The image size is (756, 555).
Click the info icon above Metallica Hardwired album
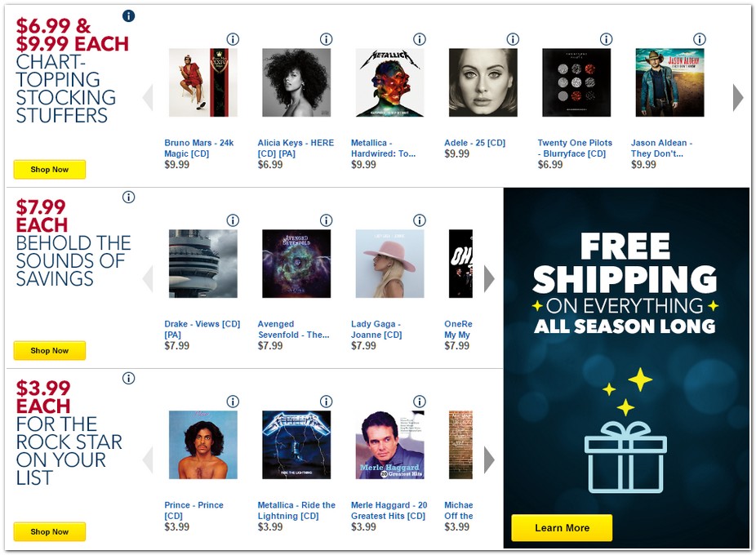(x=420, y=38)
